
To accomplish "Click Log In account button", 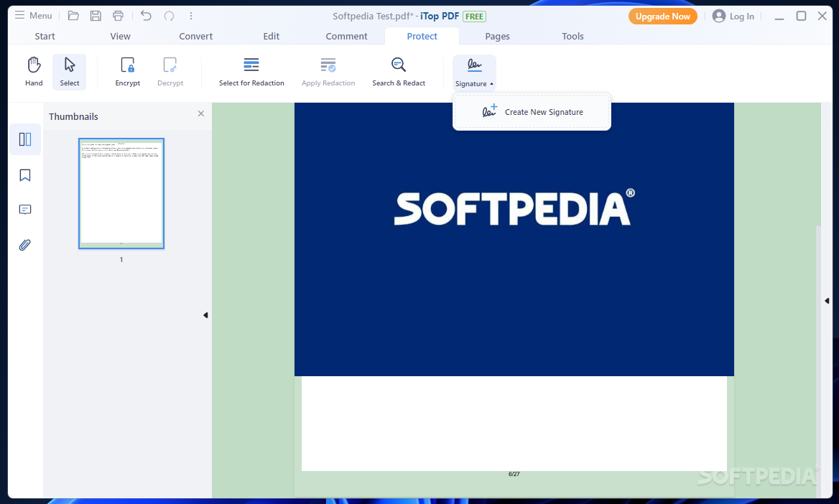I will 733,16.
